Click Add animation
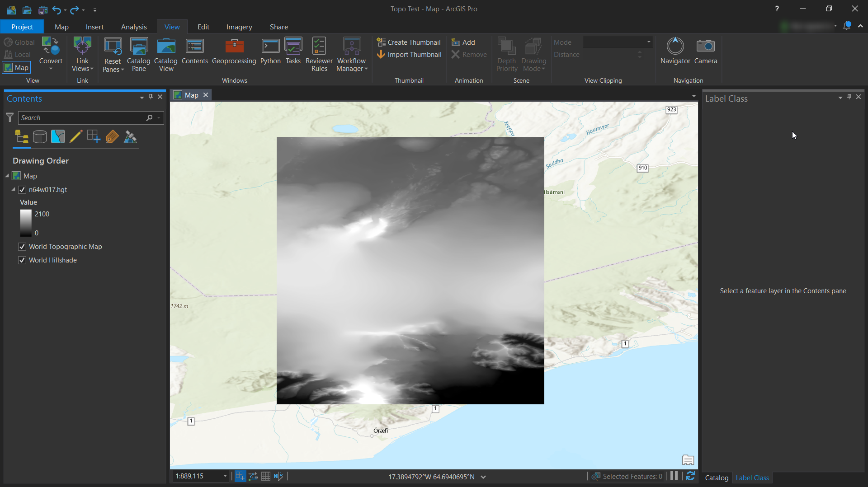This screenshot has width=868, height=487. (463, 42)
